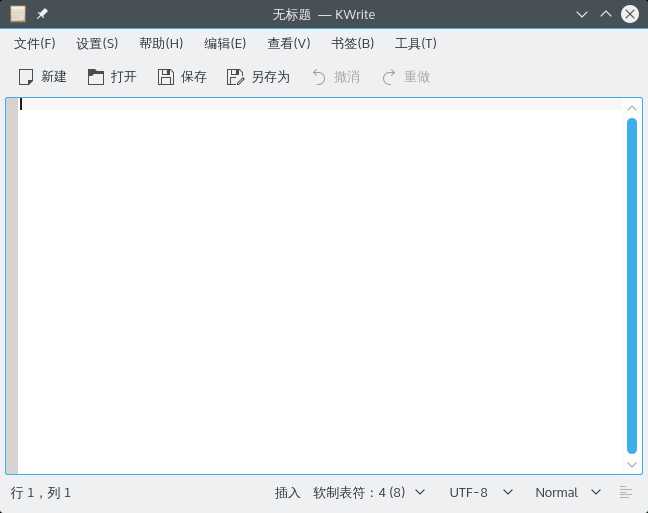648x513 pixels.
Task: Maximize the KWrite window
Action: pos(606,14)
